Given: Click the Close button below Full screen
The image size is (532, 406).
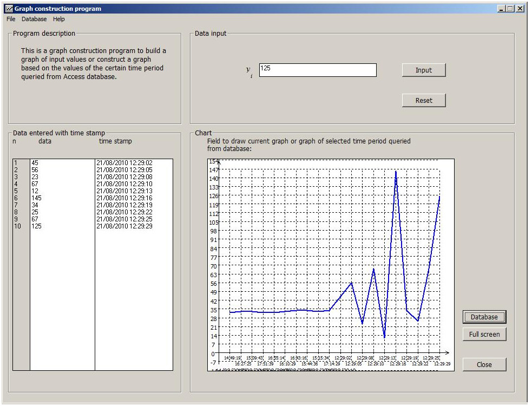Looking at the screenshot, I should tap(484, 364).
